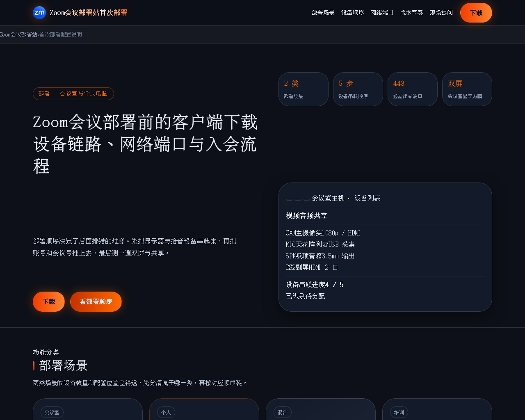Click the "会议室主机 · 设备列表" panel title
The width and height of the screenshot is (525, 420).
(x=346, y=198)
